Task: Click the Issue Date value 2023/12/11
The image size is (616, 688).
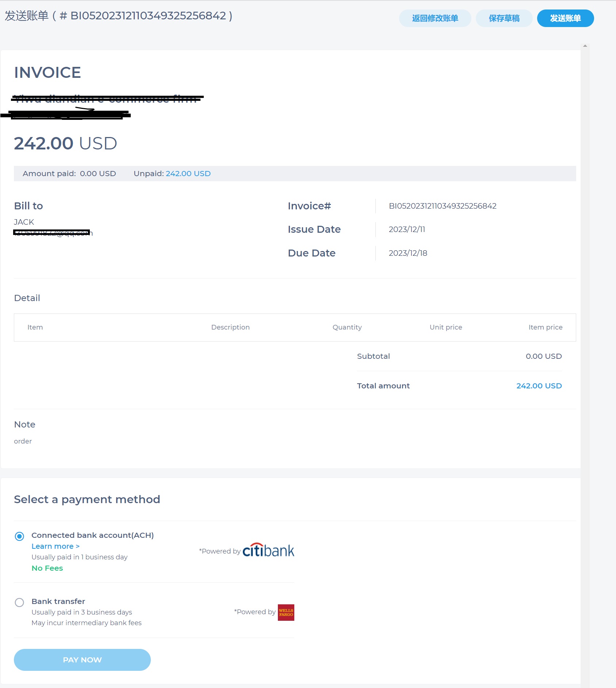Action: point(406,229)
